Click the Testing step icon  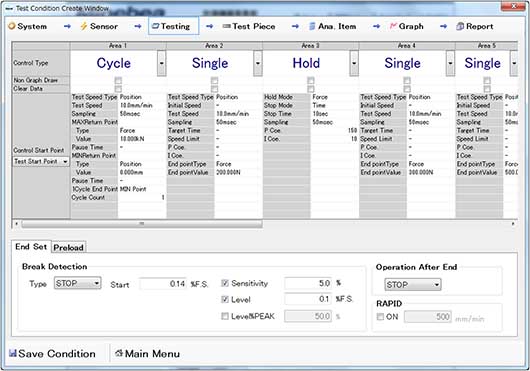[x=155, y=26]
